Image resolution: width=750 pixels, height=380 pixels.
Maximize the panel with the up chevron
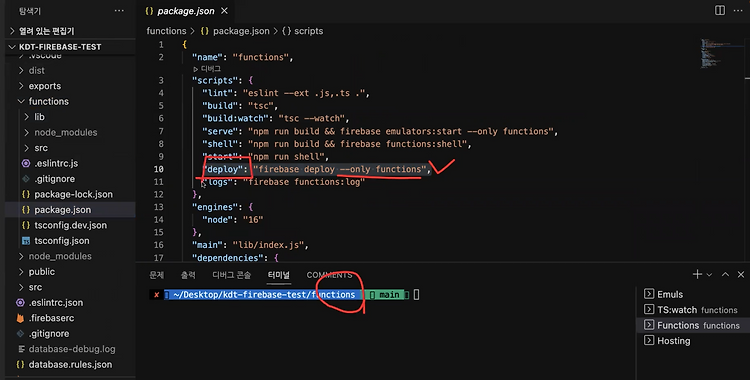(726, 274)
